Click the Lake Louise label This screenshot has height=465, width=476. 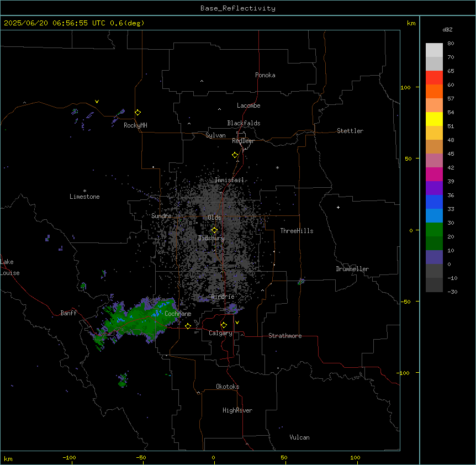click(10, 267)
